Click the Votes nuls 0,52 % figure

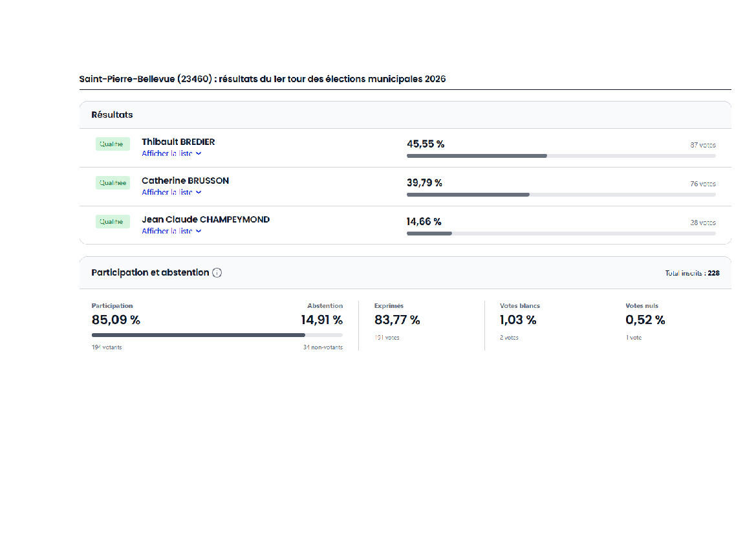(645, 320)
